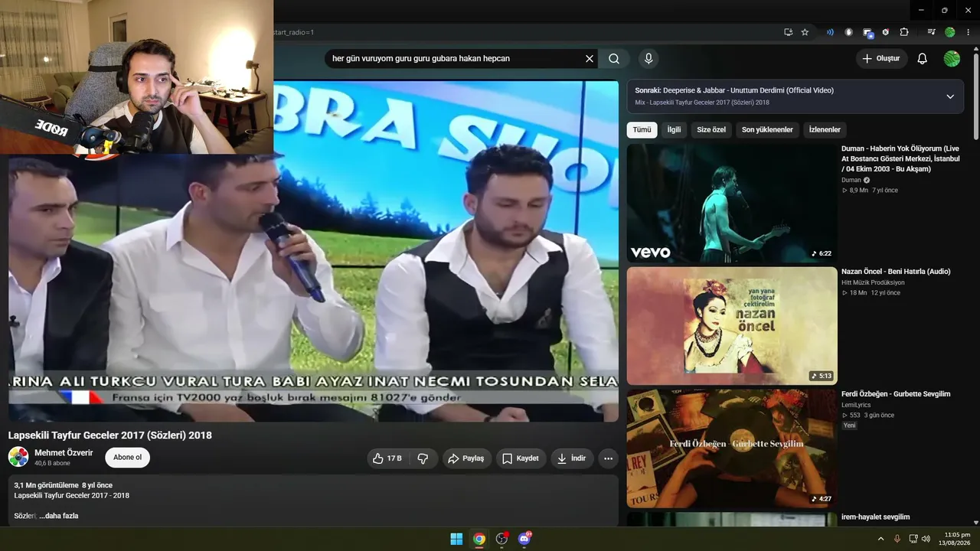
Task: Start voice search with the microphone
Action: [648, 59]
